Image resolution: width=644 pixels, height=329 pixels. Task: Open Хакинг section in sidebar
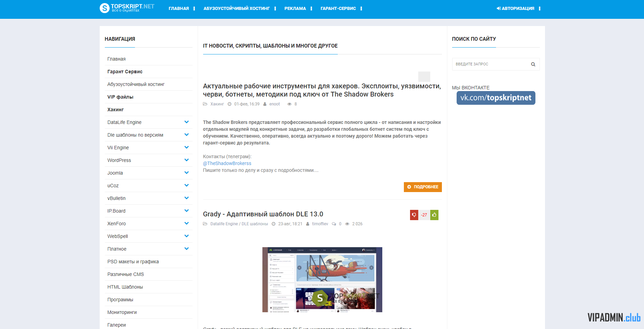click(115, 110)
